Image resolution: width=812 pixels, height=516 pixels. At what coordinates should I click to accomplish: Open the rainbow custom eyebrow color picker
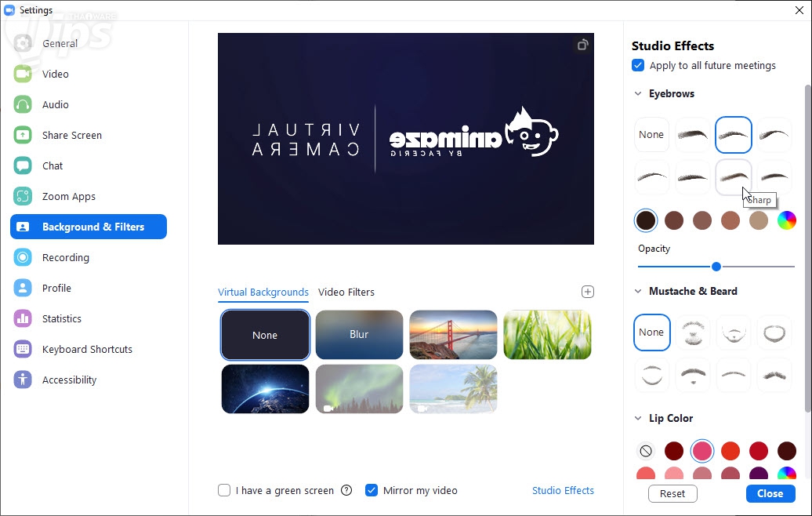787,220
